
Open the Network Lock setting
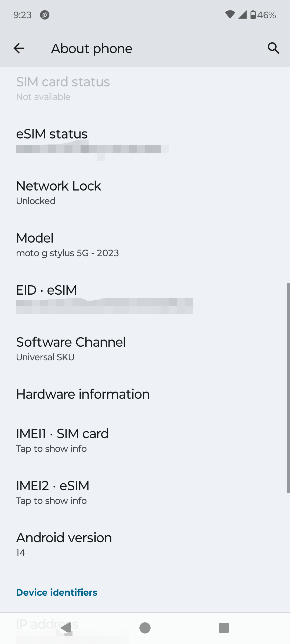coord(145,193)
